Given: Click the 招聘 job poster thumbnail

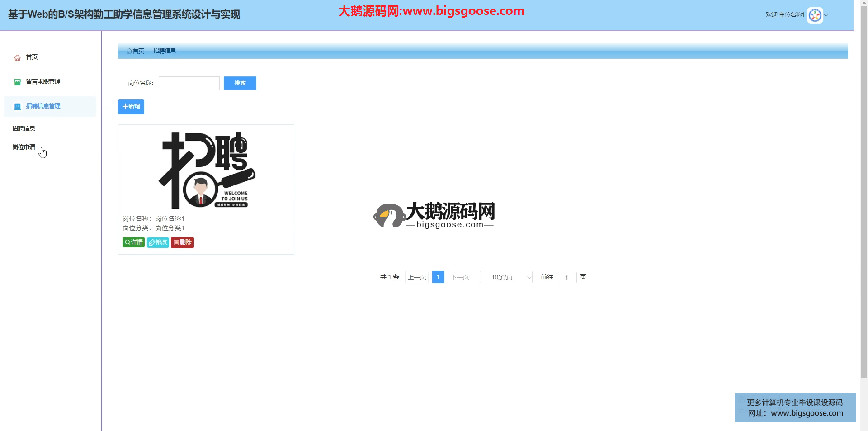Looking at the screenshot, I should coord(206,170).
